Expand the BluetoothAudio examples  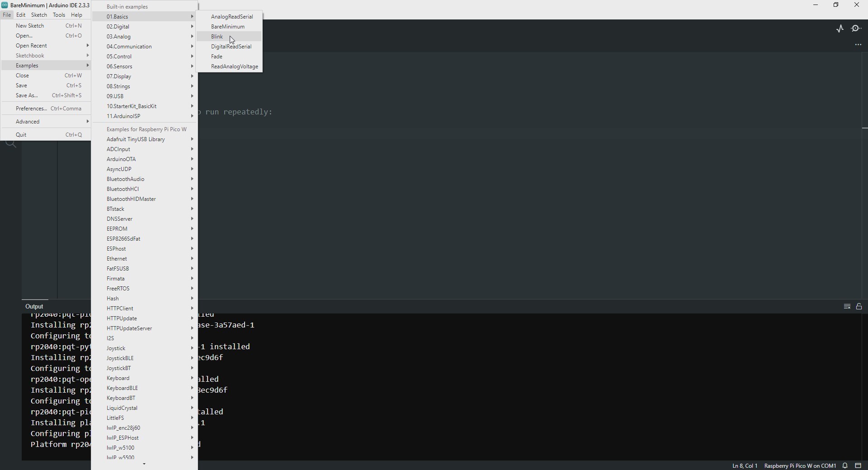145,179
